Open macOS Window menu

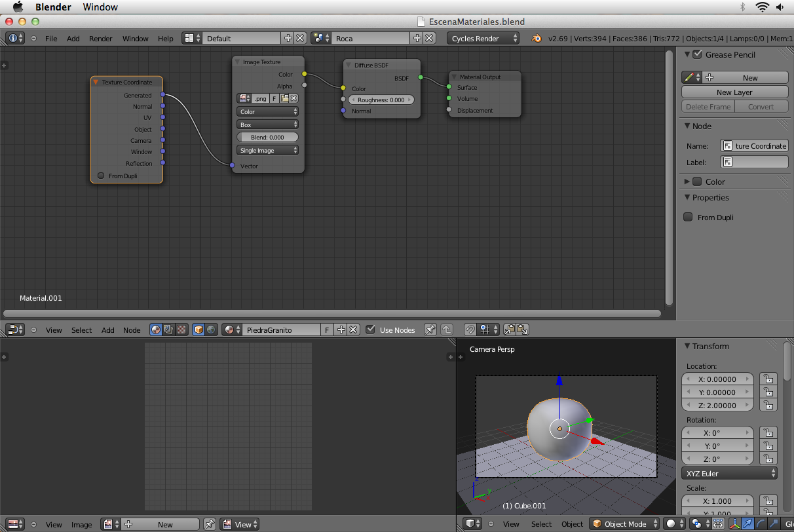(x=100, y=7)
